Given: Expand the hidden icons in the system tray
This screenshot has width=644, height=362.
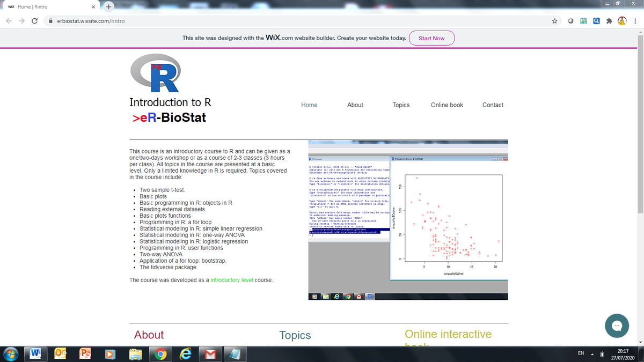Looking at the screenshot, I should tap(592, 355).
